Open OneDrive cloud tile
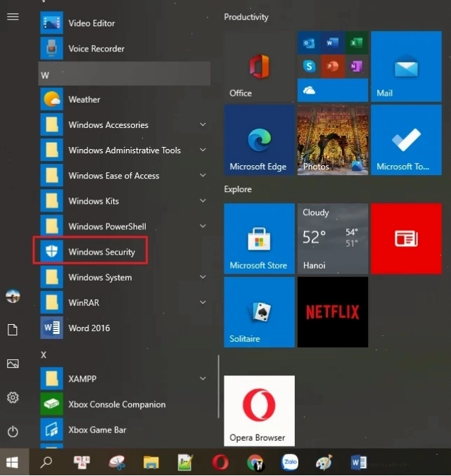The width and height of the screenshot is (451, 476). [x=333, y=90]
